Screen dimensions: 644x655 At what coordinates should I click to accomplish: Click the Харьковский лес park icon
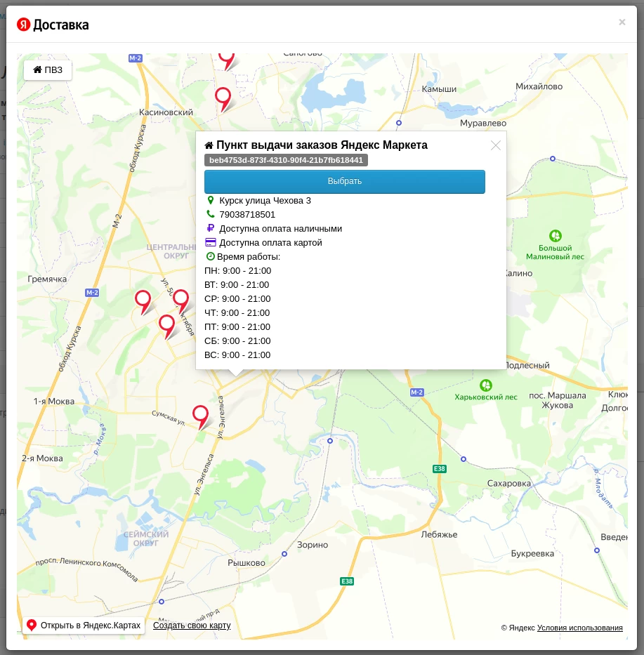click(x=485, y=385)
